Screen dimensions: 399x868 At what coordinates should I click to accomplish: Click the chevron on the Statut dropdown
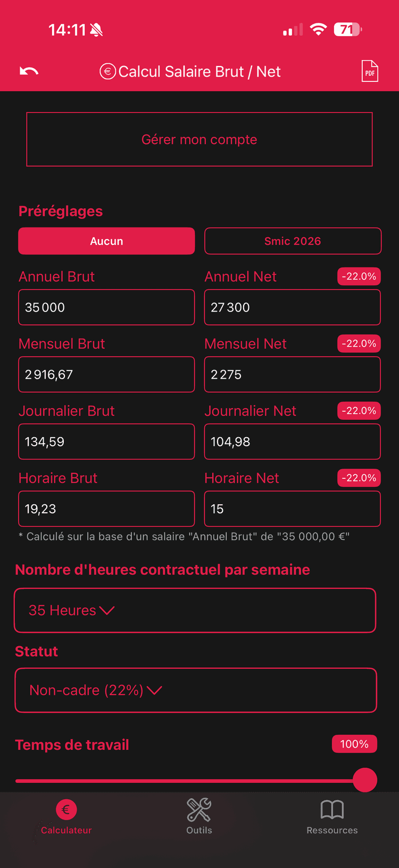coord(155,690)
